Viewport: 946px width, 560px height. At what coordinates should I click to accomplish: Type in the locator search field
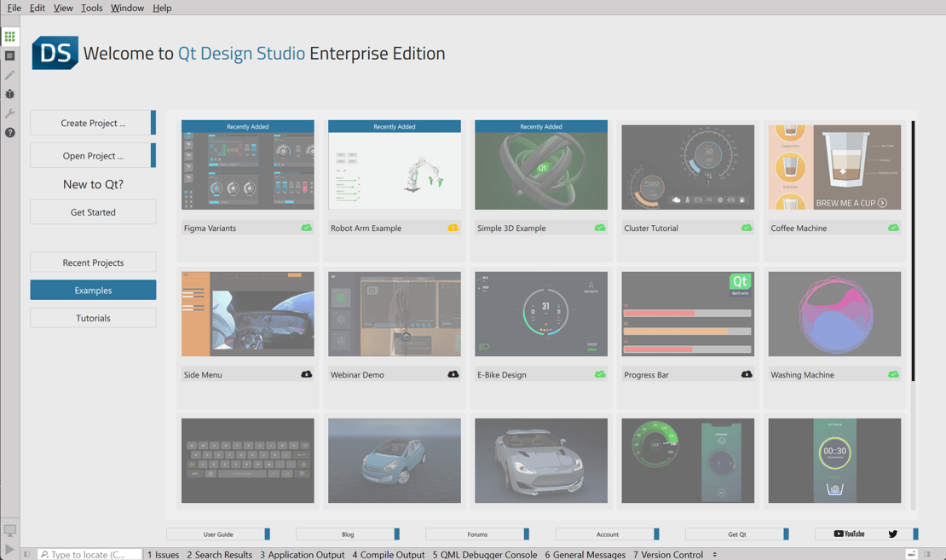pos(88,554)
